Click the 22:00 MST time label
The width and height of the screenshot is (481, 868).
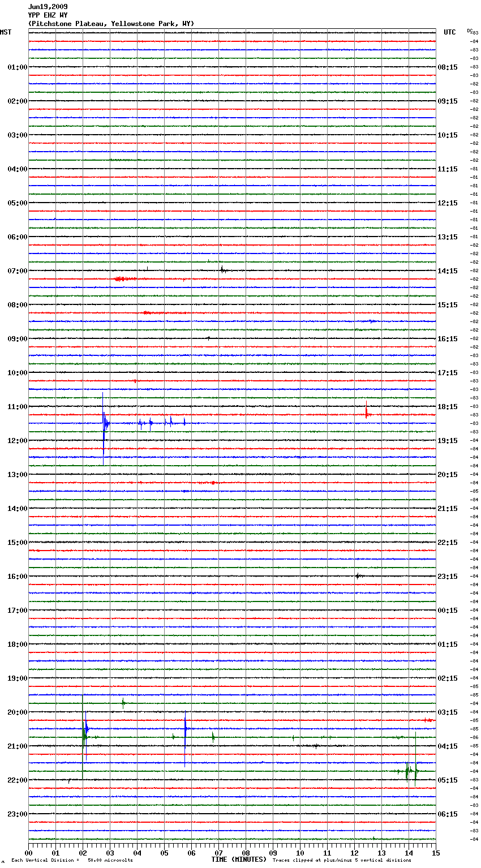tap(18, 780)
